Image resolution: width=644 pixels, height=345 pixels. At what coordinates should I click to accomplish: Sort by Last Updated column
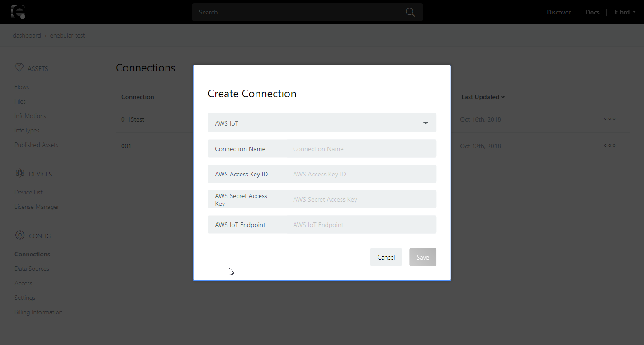click(x=483, y=97)
